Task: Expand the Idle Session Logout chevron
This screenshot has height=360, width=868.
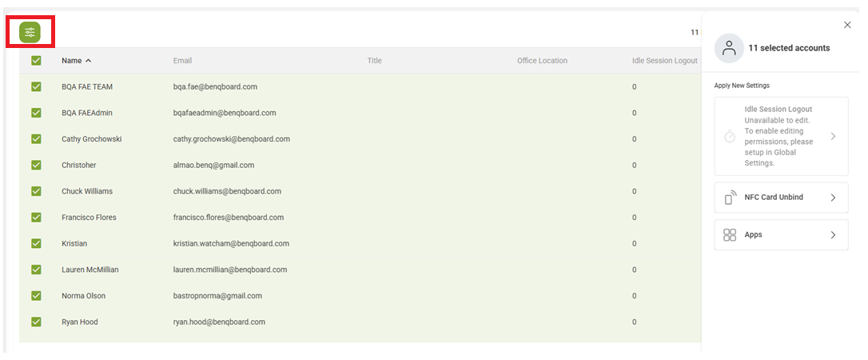Action: 833,137
